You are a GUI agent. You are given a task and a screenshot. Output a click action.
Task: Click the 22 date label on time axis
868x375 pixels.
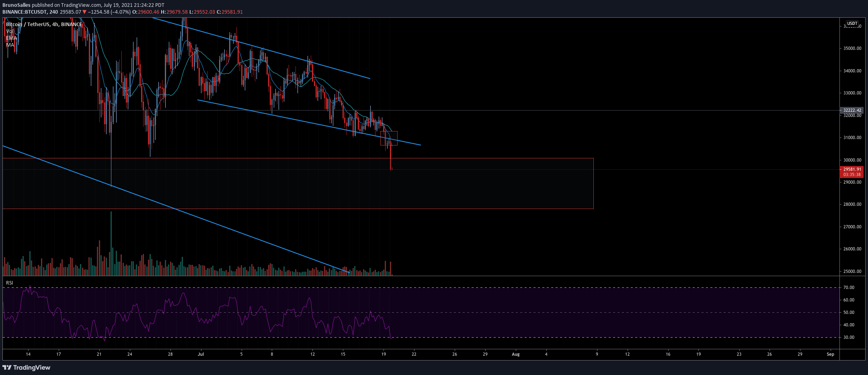(414, 354)
